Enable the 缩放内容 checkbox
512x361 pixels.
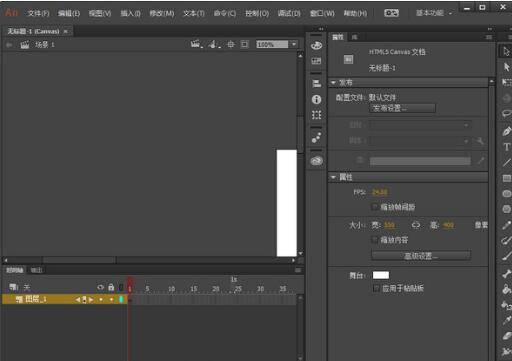point(375,240)
